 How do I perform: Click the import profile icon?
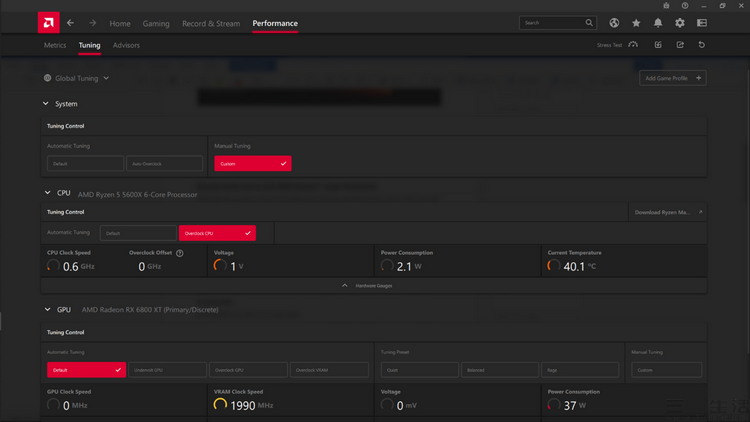[658, 44]
